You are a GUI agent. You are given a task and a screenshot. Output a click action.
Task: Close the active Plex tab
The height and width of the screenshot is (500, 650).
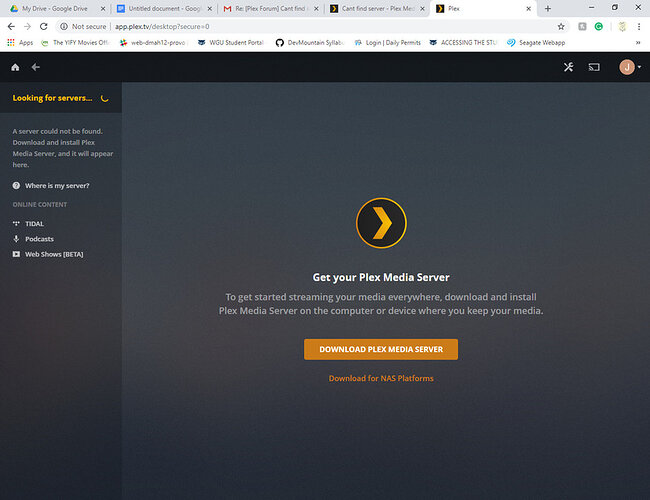tap(529, 9)
